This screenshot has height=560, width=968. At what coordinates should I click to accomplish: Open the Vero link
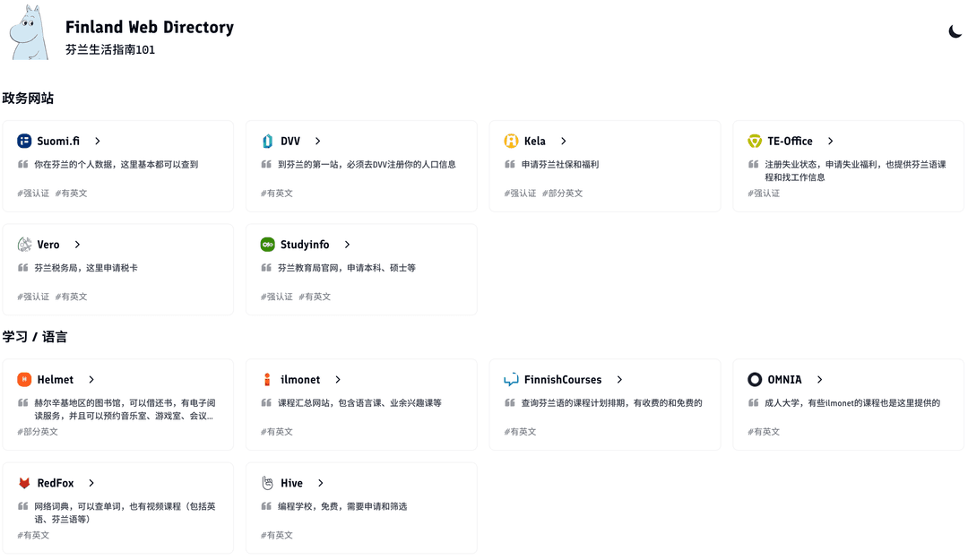point(48,245)
